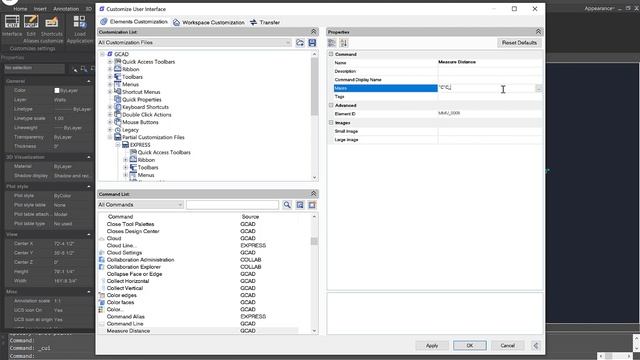Screen dimensions: 640x360
Task: Click the Macro value field
Action: 486,88
